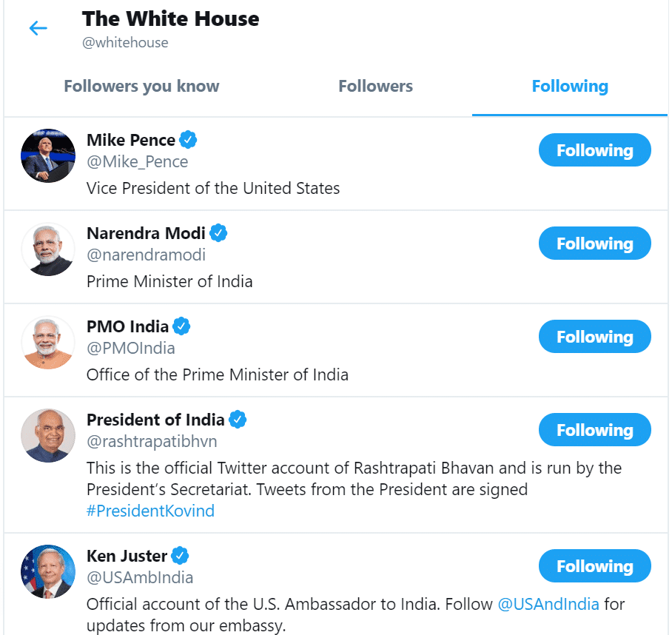Click Mike Pence's verified badge
The height and width of the screenshot is (635, 672).
(x=188, y=140)
